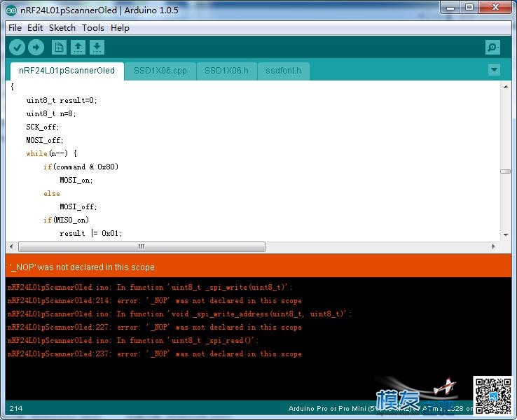Maximize the Arduino window

[469, 8]
